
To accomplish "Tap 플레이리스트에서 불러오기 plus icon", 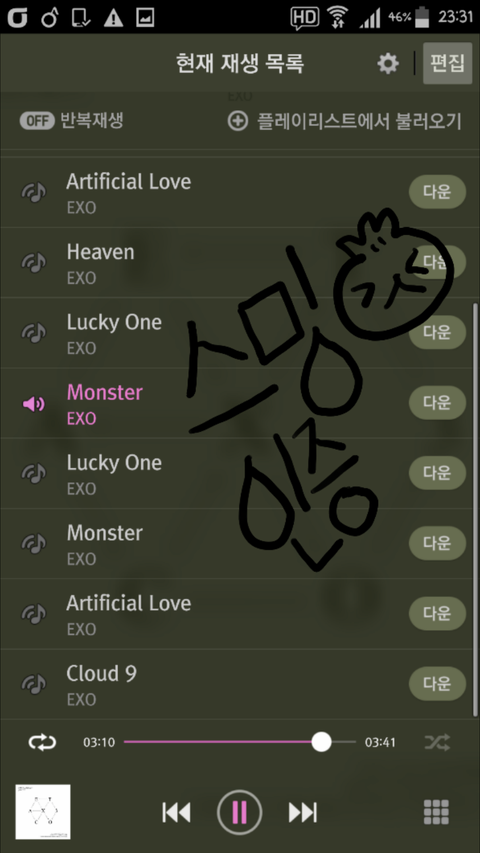I will tap(237, 121).
